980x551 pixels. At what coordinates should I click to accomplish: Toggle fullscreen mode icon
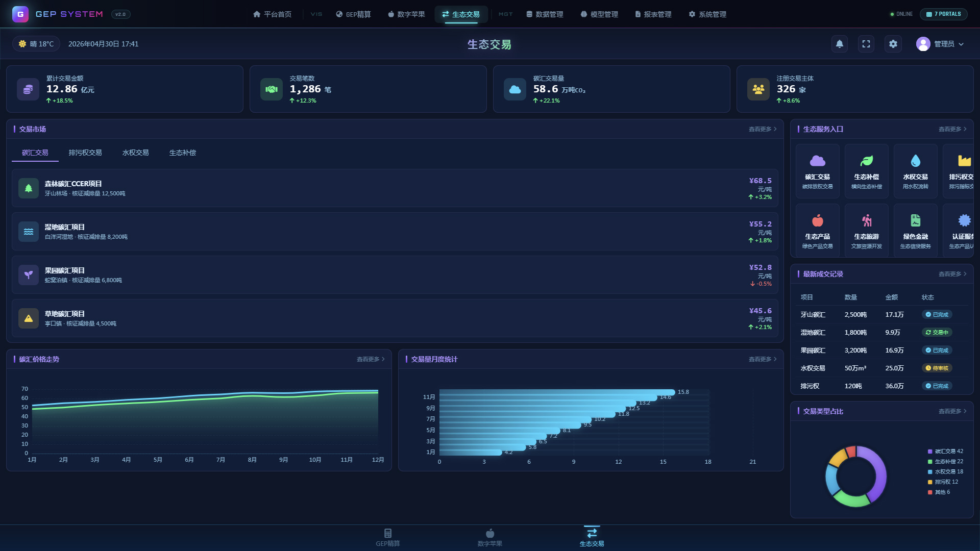point(866,44)
